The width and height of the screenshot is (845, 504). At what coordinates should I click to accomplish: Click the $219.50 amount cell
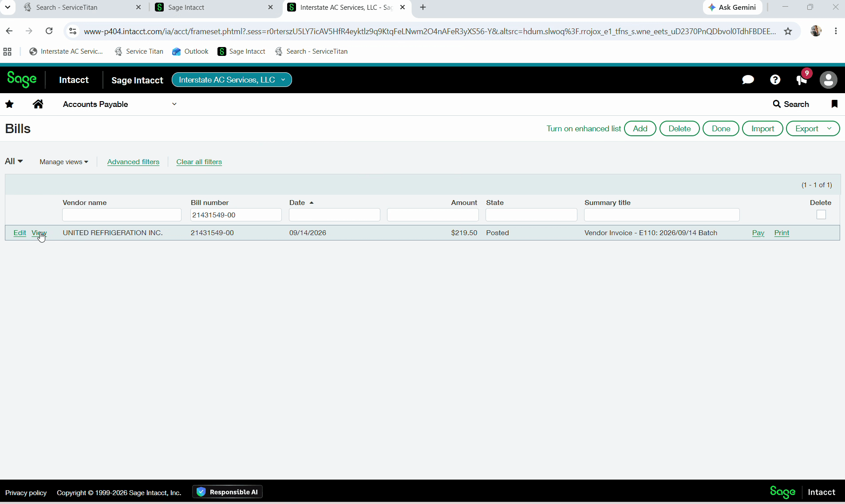point(464,233)
